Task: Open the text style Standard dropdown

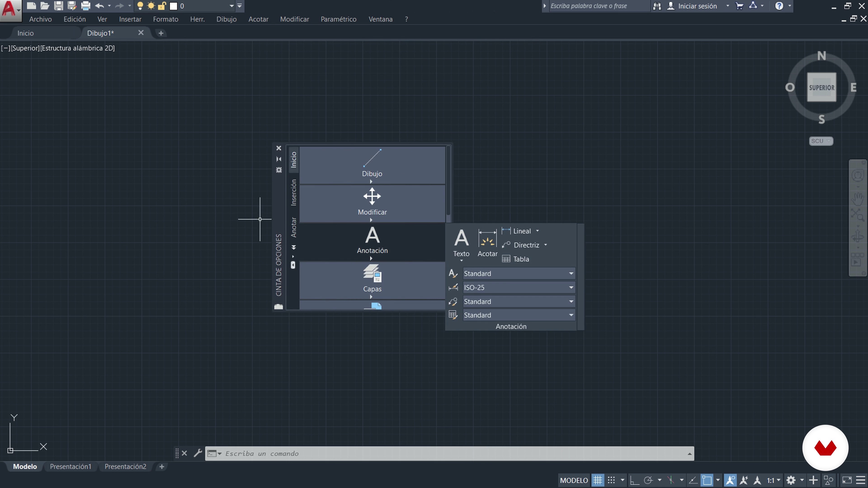Action: [x=519, y=273]
